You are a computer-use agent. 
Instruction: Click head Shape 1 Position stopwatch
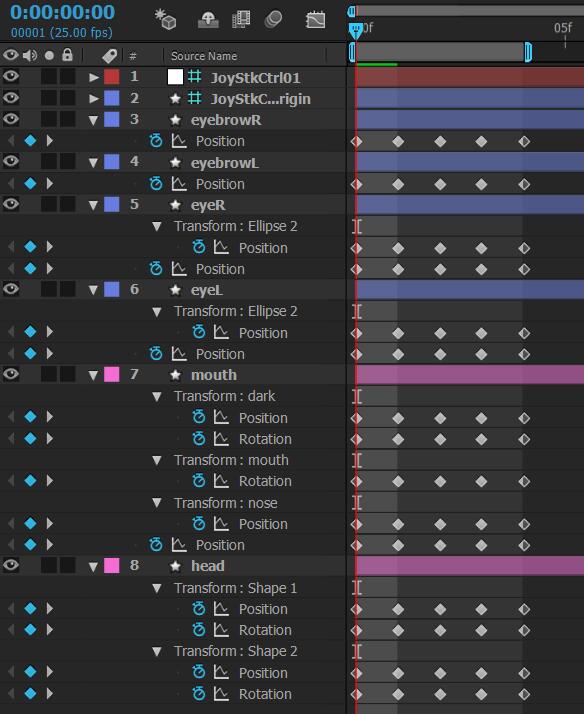(198, 608)
